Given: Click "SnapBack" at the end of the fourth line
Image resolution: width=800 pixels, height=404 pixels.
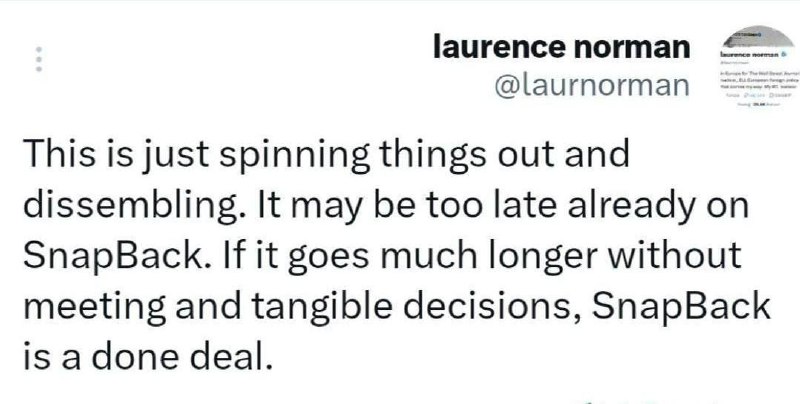Looking at the screenshot, I should [681, 306].
